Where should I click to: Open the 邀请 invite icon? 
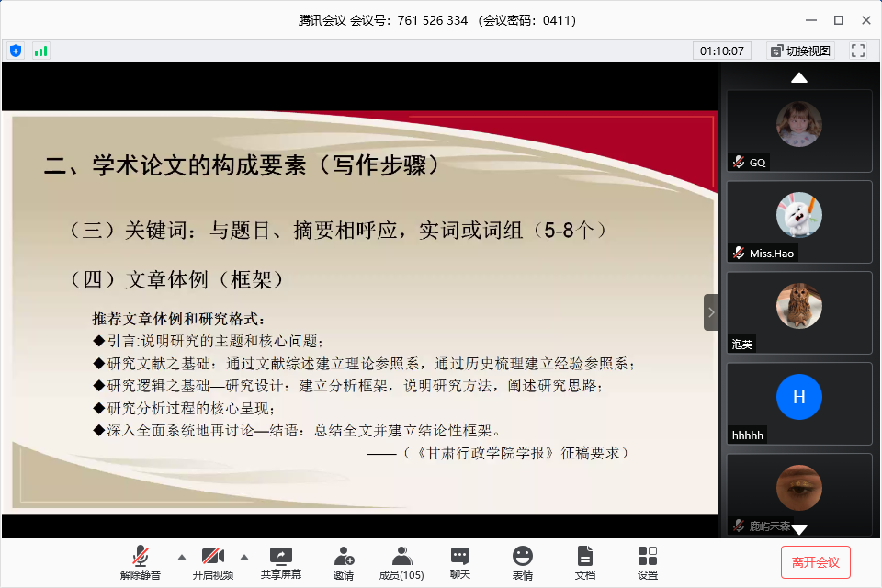344,562
